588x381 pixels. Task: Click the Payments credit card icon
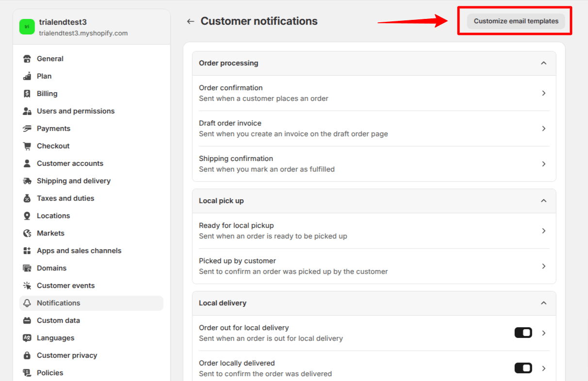(28, 128)
